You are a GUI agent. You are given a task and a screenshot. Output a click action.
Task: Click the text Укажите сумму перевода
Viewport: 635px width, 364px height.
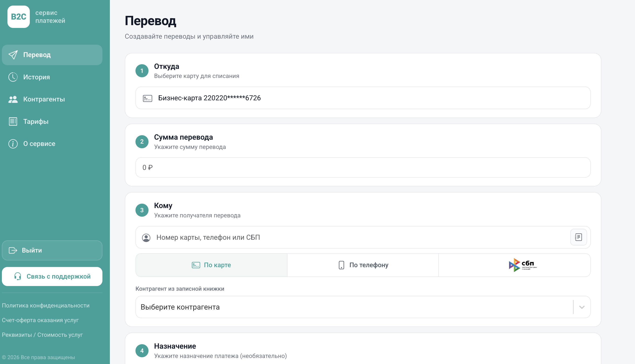[190, 147]
